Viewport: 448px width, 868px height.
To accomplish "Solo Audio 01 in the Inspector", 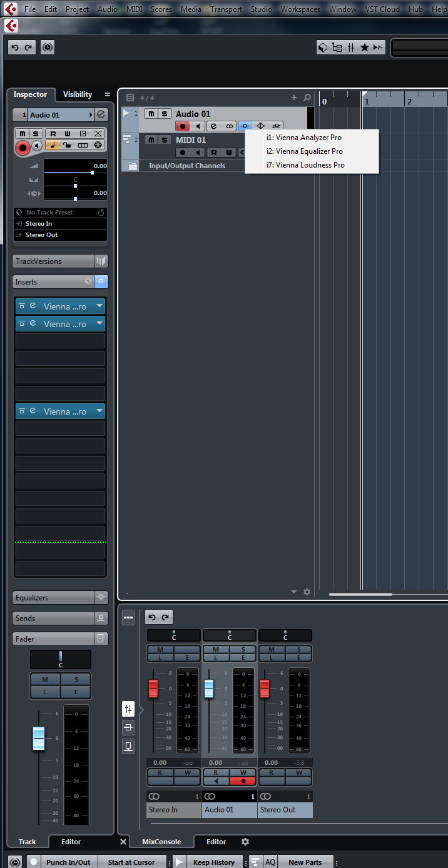I will click(35, 133).
